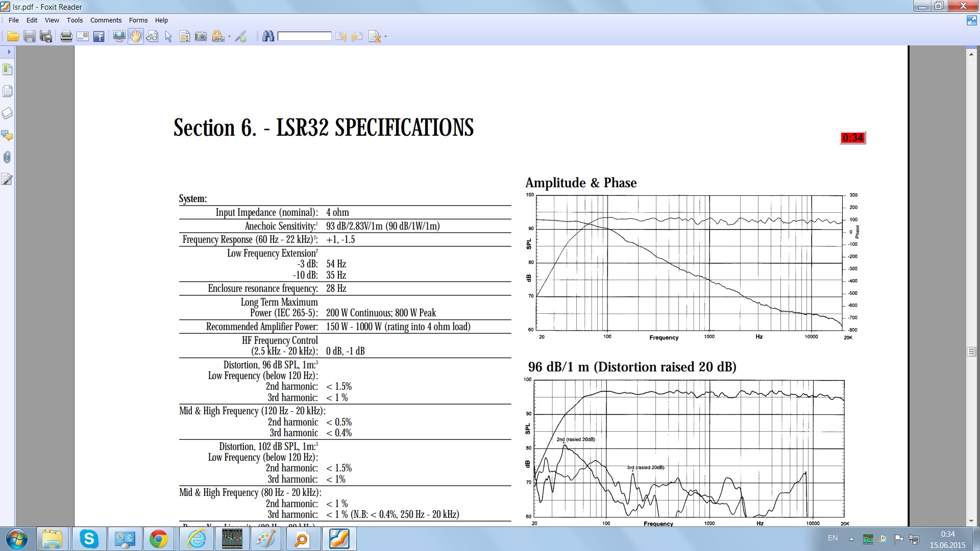Image resolution: width=980 pixels, height=551 pixels.
Task: Open the Bookmarks panel
Action: (7, 69)
